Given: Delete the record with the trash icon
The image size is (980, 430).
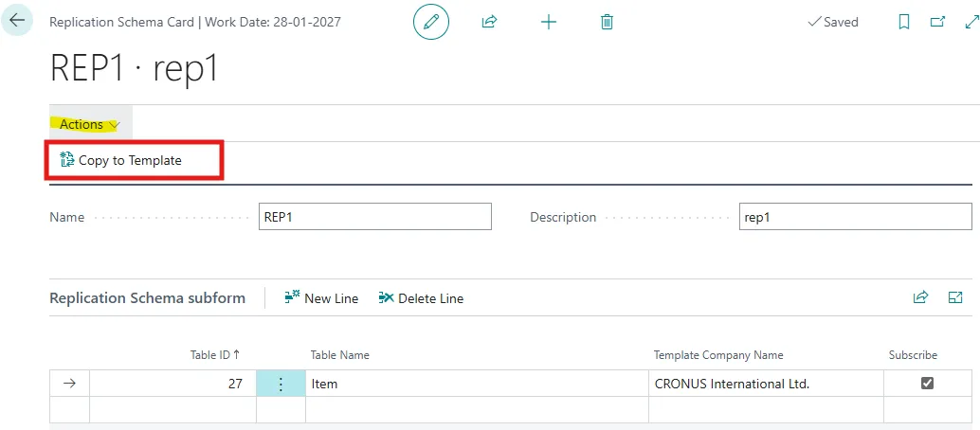Looking at the screenshot, I should pyautogui.click(x=607, y=23).
